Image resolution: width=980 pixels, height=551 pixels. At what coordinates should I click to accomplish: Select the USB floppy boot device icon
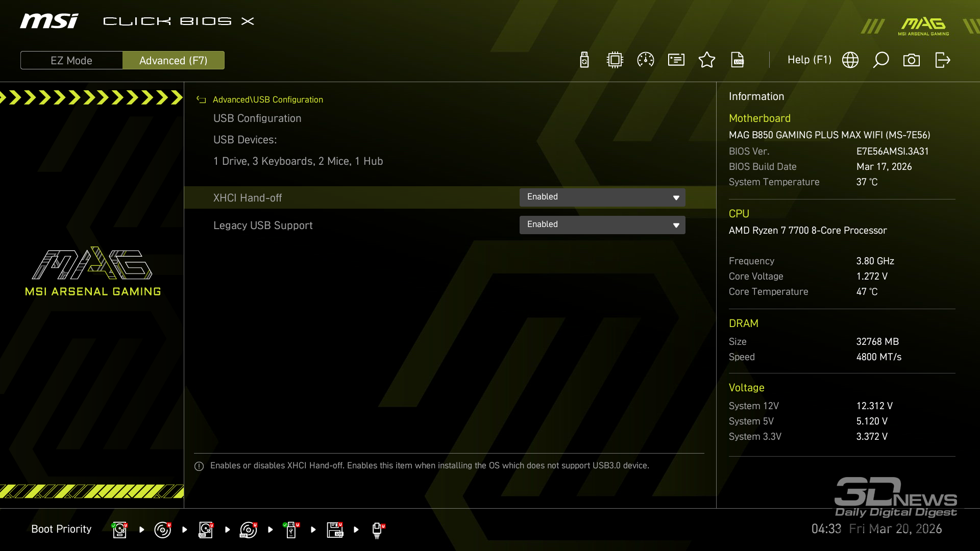(335, 530)
